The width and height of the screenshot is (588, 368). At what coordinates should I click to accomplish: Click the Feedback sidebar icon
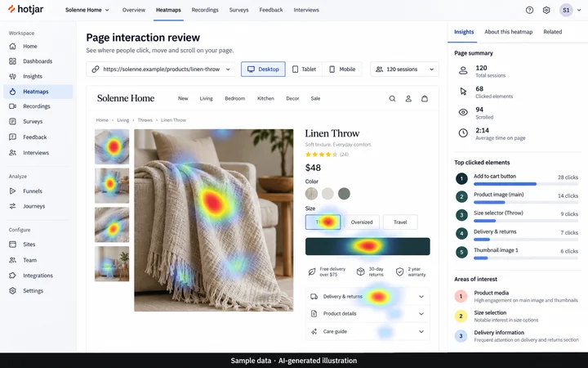point(13,137)
